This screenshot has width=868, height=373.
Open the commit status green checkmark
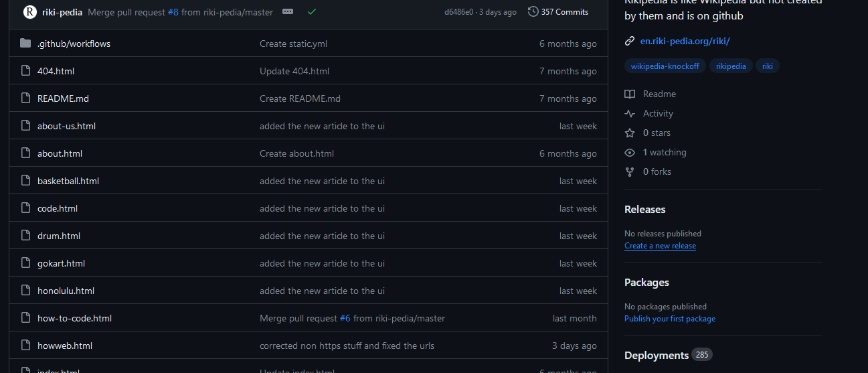tap(312, 12)
